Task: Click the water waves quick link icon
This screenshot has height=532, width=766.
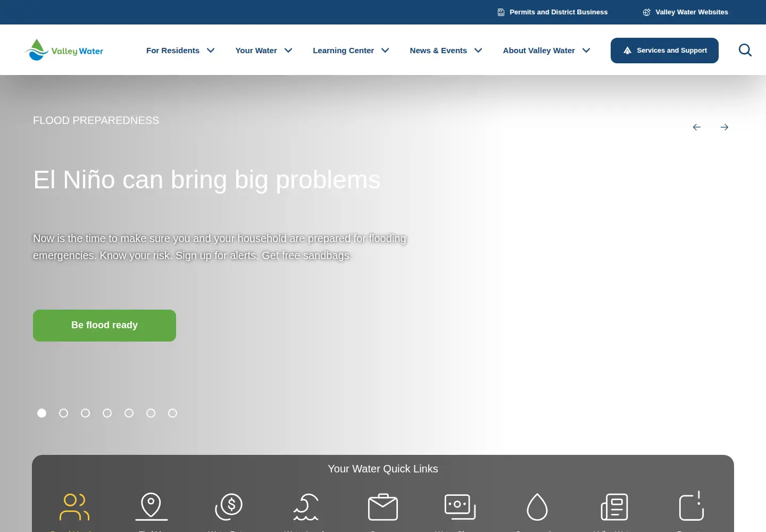Action: 306,507
